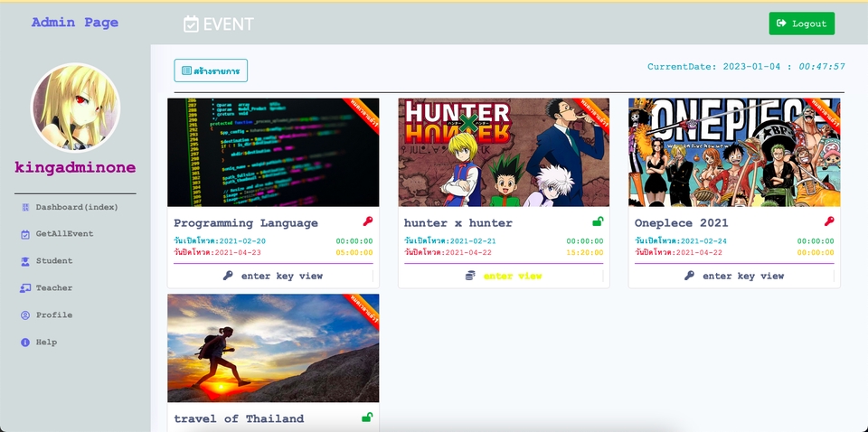The width and height of the screenshot is (868, 432).
Task: Open the Student menu item
Action: (x=54, y=261)
